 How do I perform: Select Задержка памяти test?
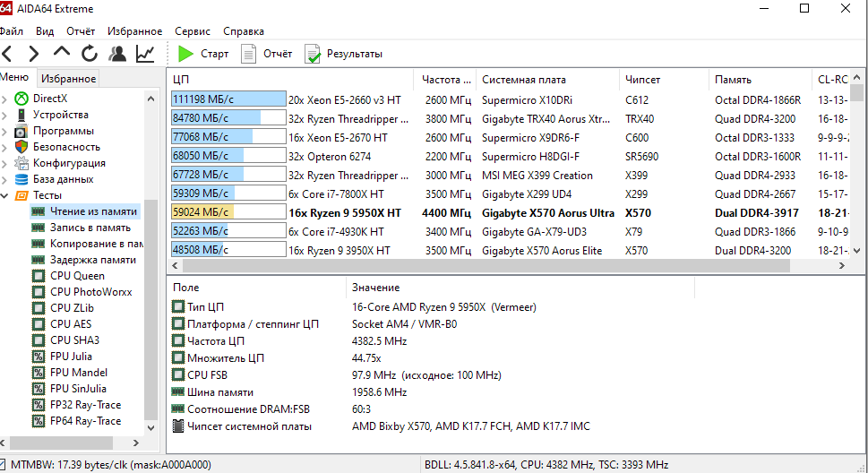[83, 260]
